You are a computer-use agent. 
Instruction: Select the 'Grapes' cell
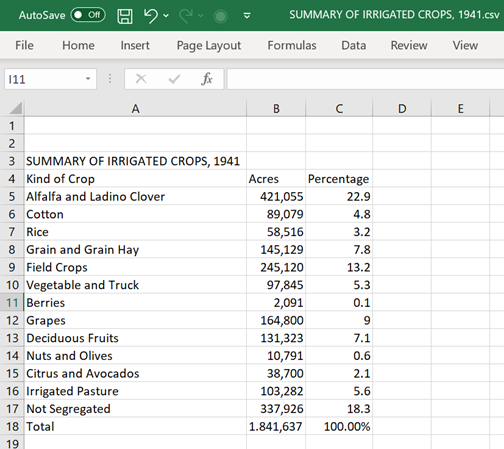pyautogui.click(x=135, y=320)
